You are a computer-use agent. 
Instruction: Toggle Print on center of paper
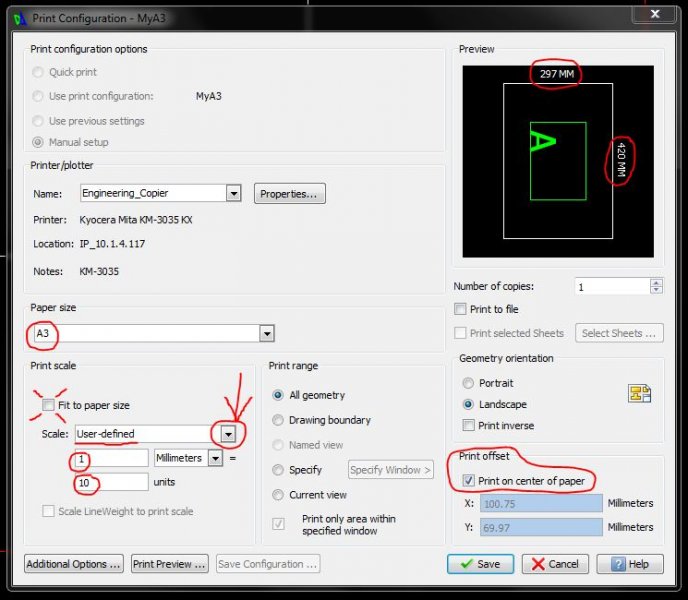469,481
